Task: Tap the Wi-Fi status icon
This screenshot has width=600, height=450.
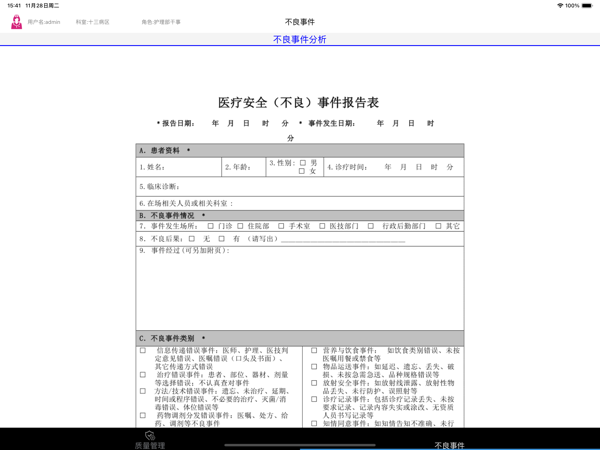Action: tap(560, 6)
